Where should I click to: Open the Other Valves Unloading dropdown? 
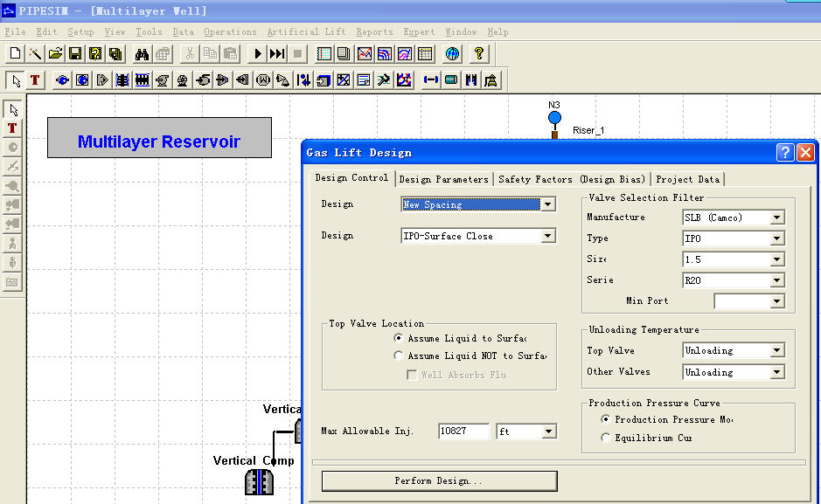pyautogui.click(x=777, y=372)
